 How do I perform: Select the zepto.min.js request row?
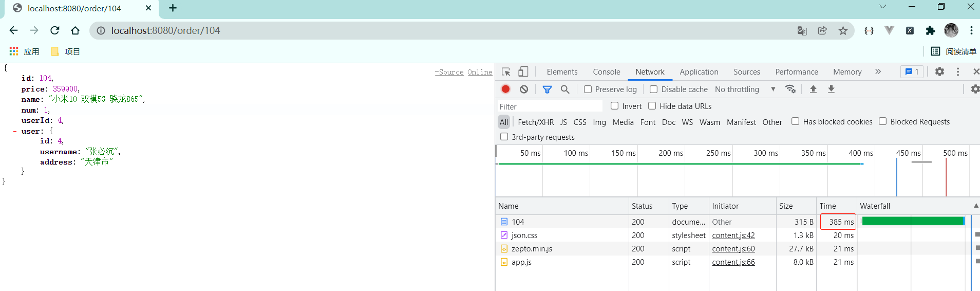click(738, 248)
